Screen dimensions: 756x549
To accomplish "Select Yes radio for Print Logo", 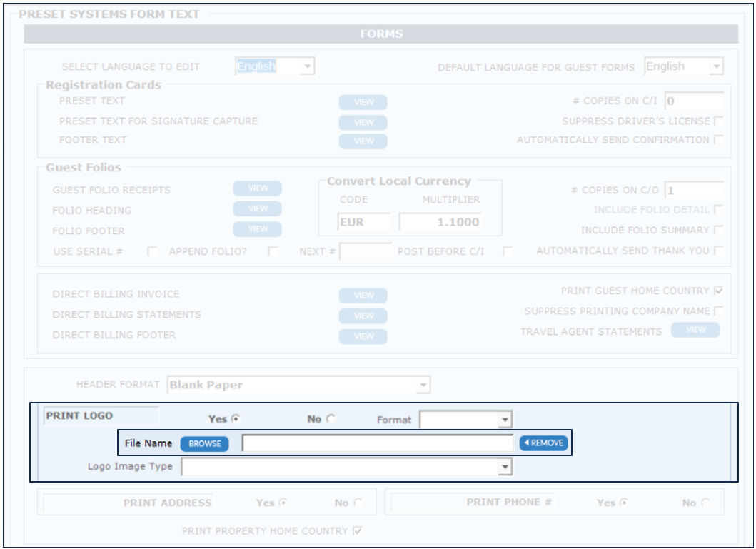I will (x=235, y=419).
